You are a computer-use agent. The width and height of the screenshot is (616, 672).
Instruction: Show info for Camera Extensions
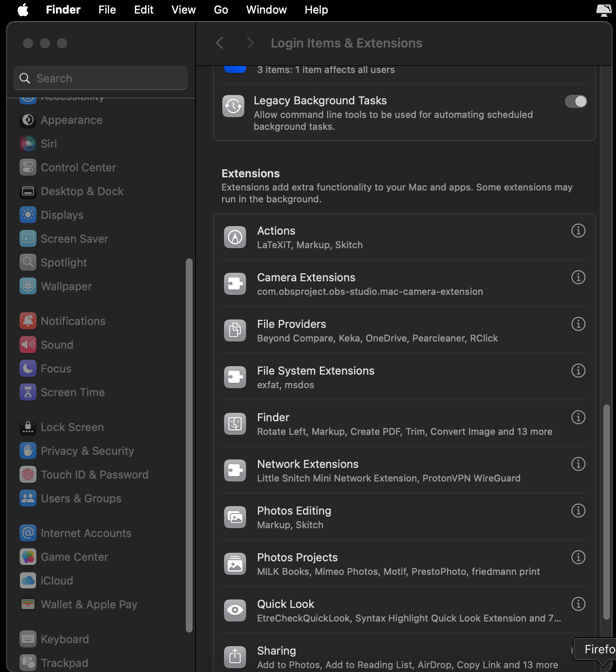click(x=578, y=277)
